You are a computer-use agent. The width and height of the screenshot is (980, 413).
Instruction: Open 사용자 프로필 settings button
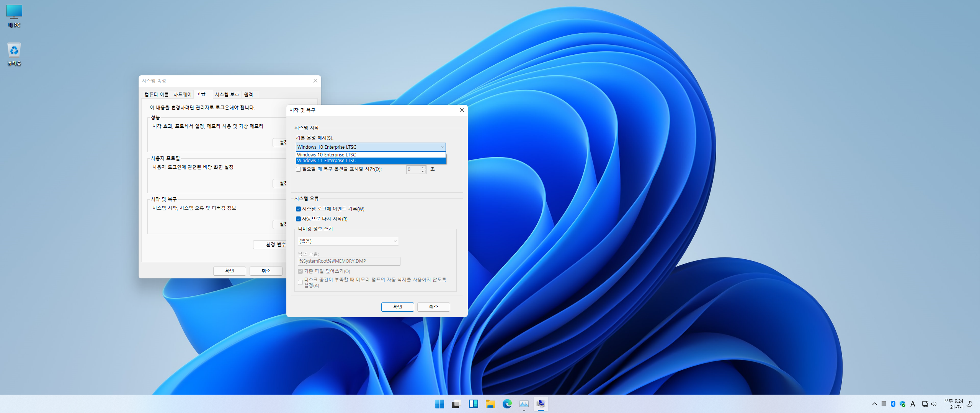280,184
